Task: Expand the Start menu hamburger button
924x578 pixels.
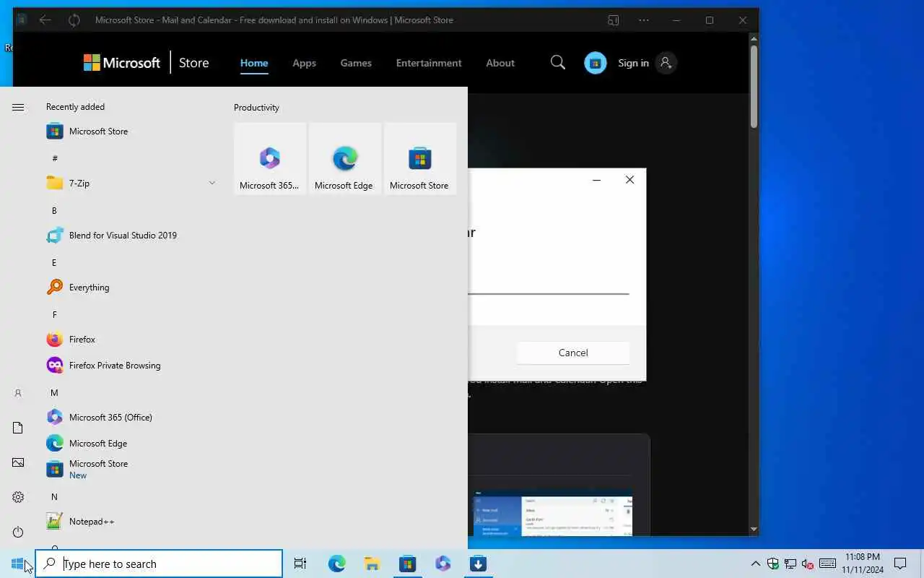Action: click(18, 107)
